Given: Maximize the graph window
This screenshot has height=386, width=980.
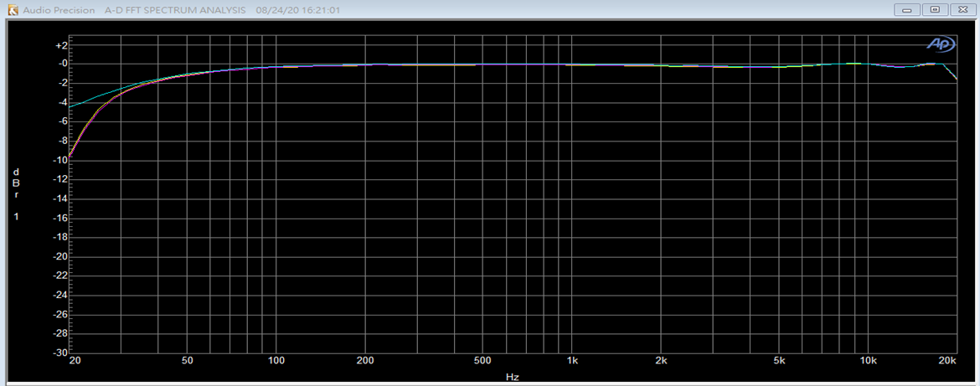Looking at the screenshot, I should coord(934,10).
